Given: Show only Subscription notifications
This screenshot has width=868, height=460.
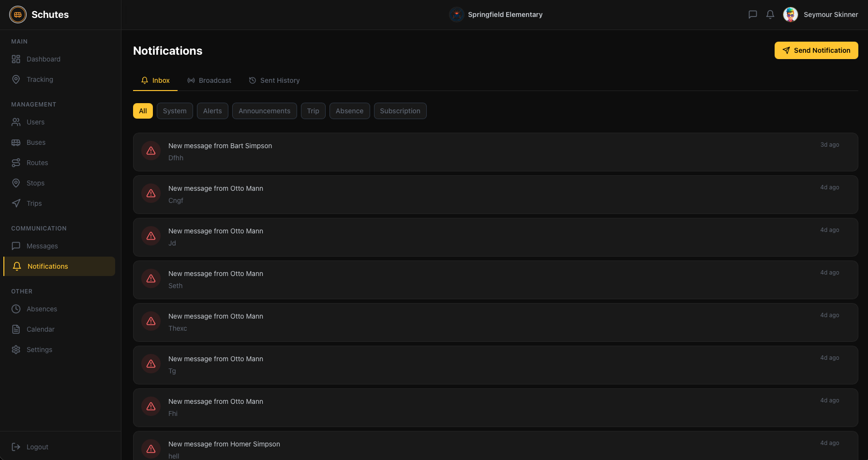Looking at the screenshot, I should pyautogui.click(x=400, y=111).
